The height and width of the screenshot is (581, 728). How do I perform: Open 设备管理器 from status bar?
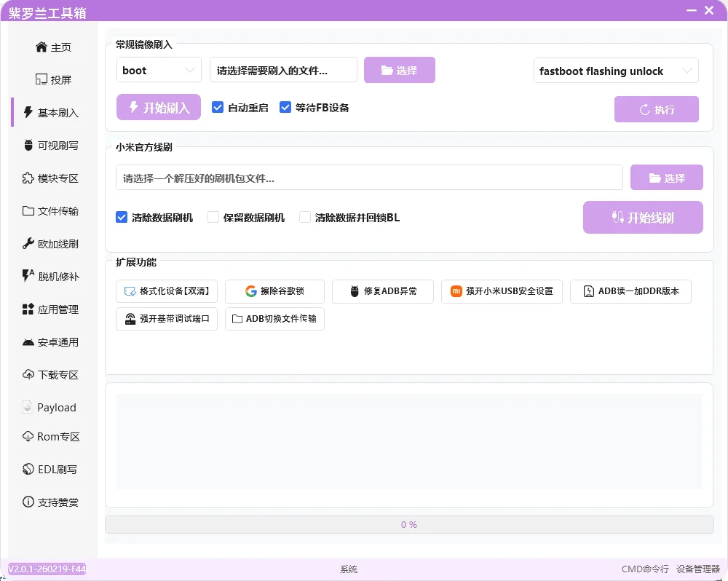coord(698,569)
